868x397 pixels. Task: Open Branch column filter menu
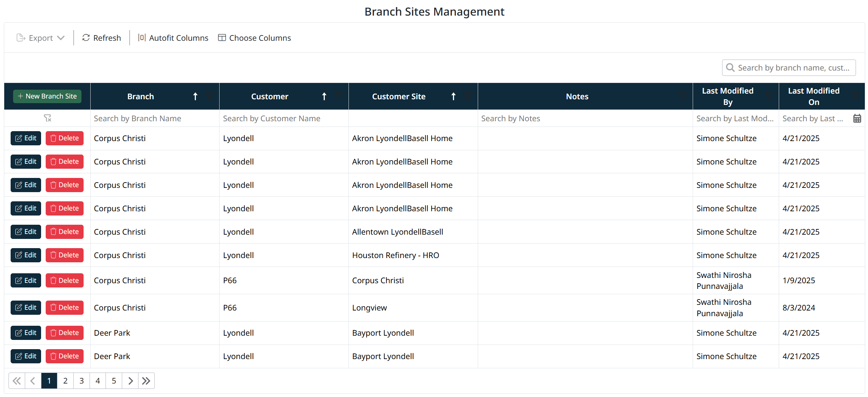210,96
